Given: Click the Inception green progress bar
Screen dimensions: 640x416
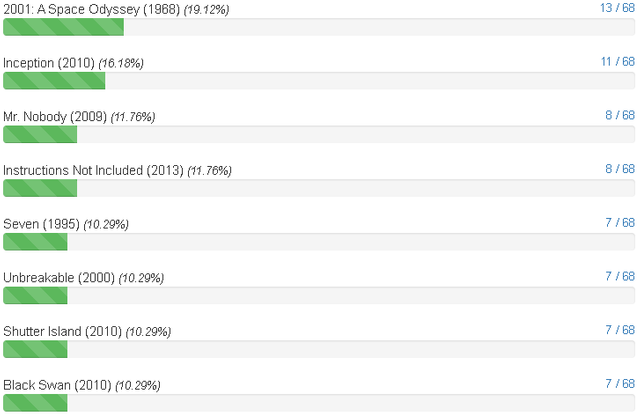Looking at the screenshot, I should pos(54,81).
